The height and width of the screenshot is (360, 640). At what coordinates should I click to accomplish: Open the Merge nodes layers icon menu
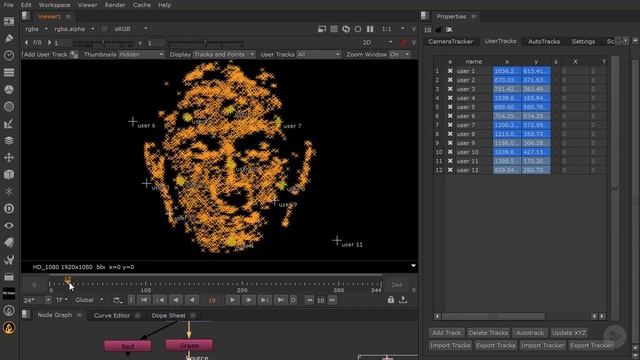(x=9, y=140)
